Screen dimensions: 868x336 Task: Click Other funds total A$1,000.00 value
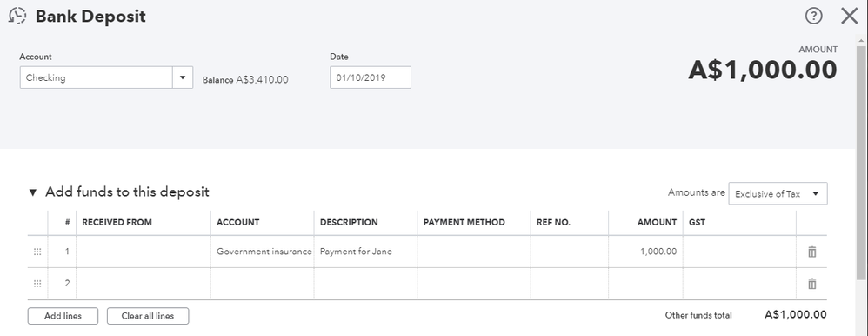pos(796,315)
